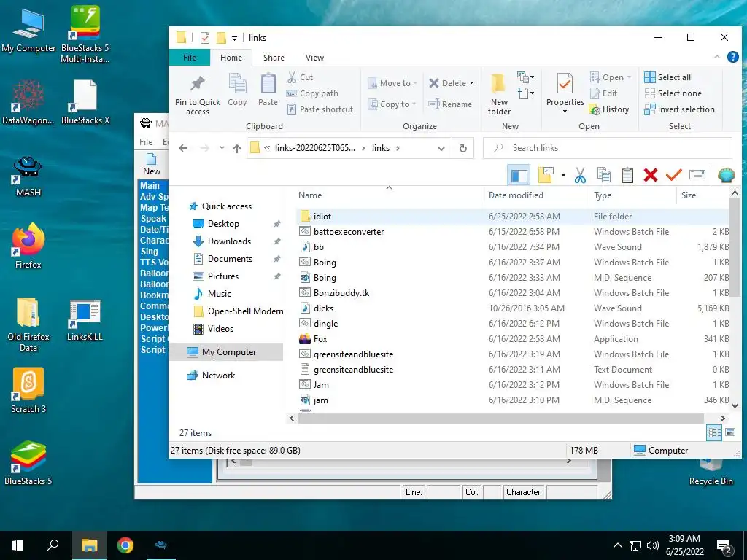747x560 pixels.
Task: Click History in the Open group
Action: (x=609, y=109)
